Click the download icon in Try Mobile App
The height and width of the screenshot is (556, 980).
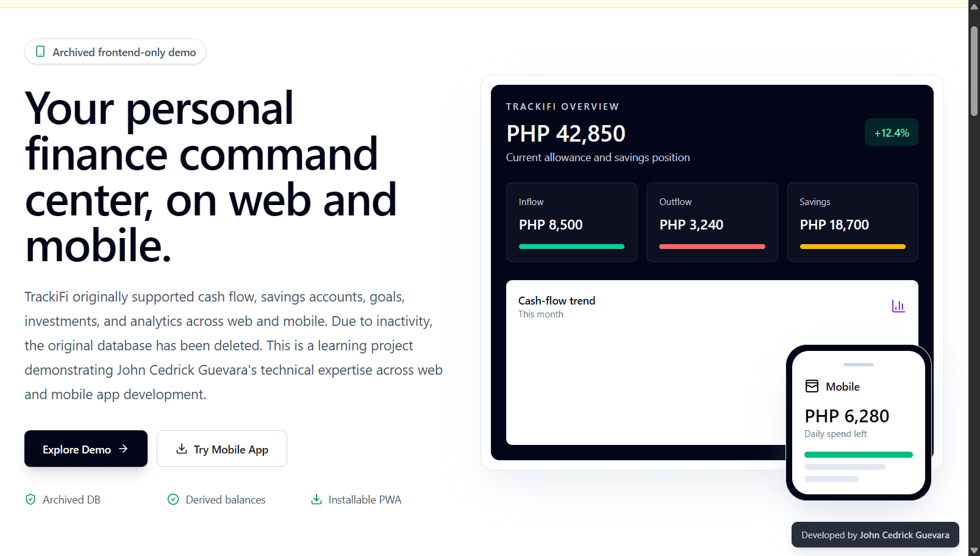click(182, 449)
